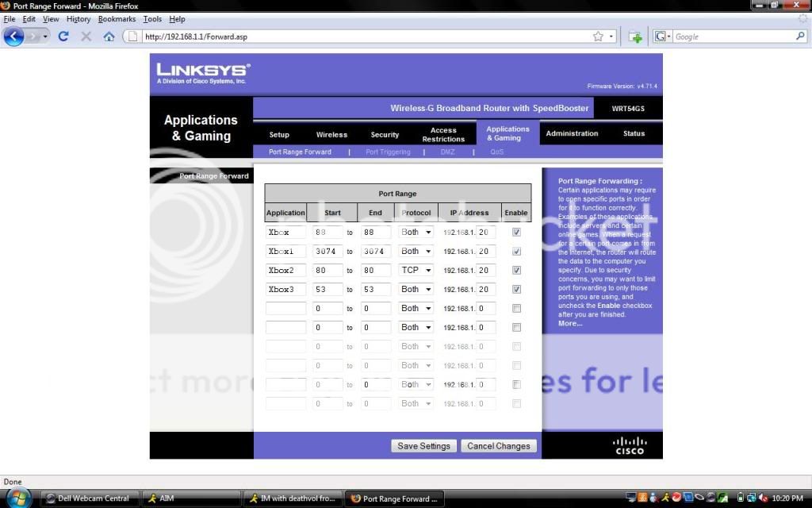This screenshot has height=508, width=812.
Task: Click the webcam tray icon
Action: [x=711, y=498]
